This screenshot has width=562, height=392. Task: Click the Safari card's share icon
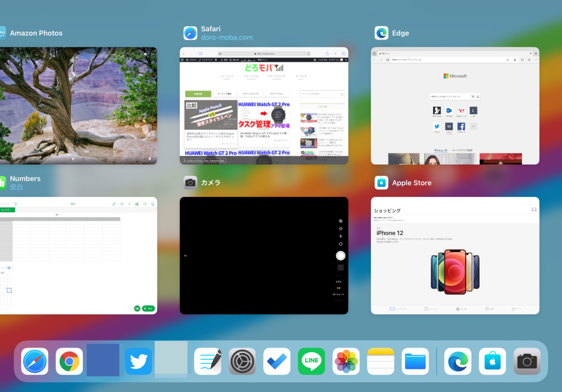327,54
